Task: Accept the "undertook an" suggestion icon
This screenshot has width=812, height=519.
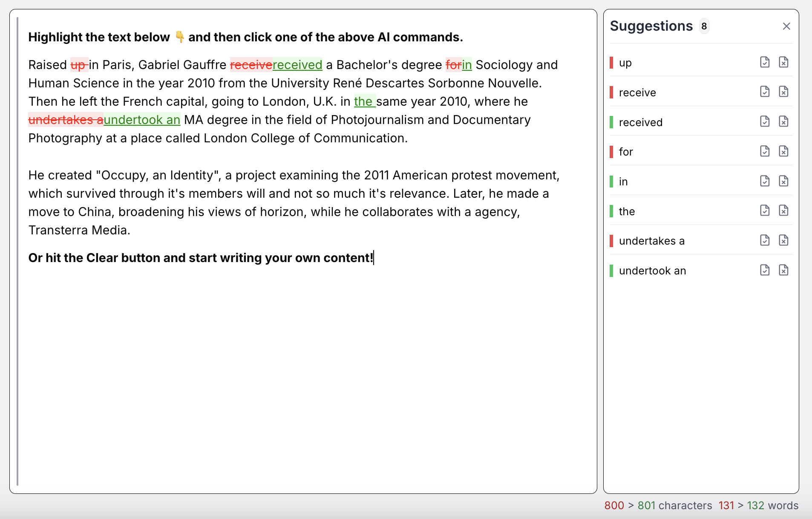Action: tap(765, 270)
